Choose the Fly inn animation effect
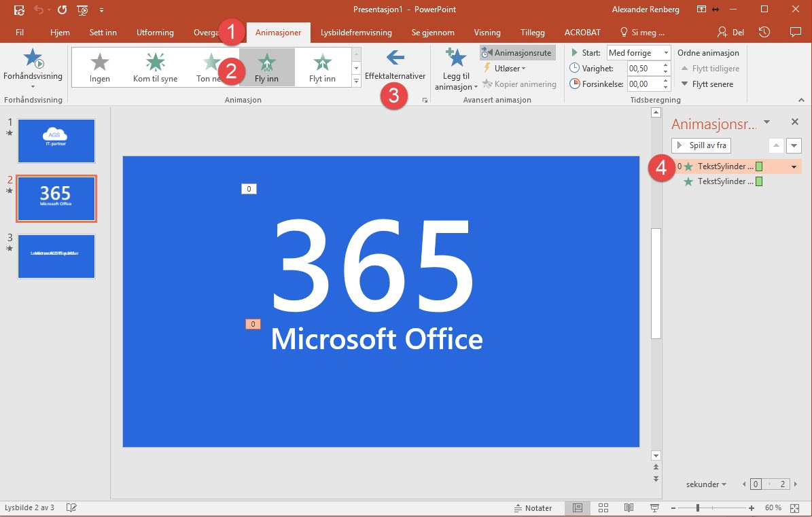This screenshot has height=517, width=812. 266,67
